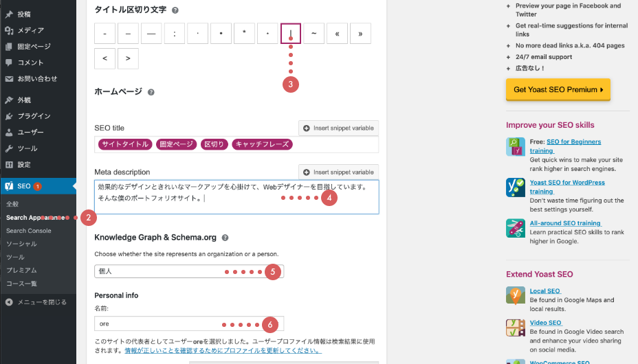The width and height of the screenshot is (638, 364).
Task: Click the Get Yoast SEO Premium button
Action: pyautogui.click(x=558, y=89)
